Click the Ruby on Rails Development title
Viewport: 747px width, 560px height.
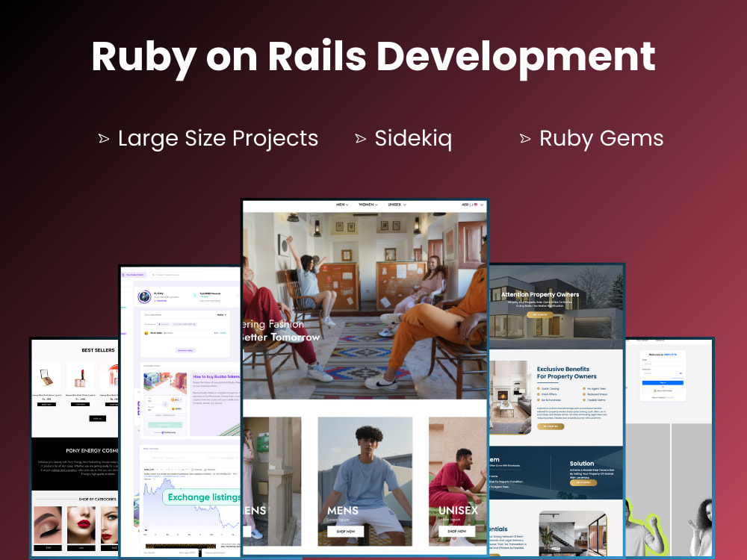(x=373, y=58)
